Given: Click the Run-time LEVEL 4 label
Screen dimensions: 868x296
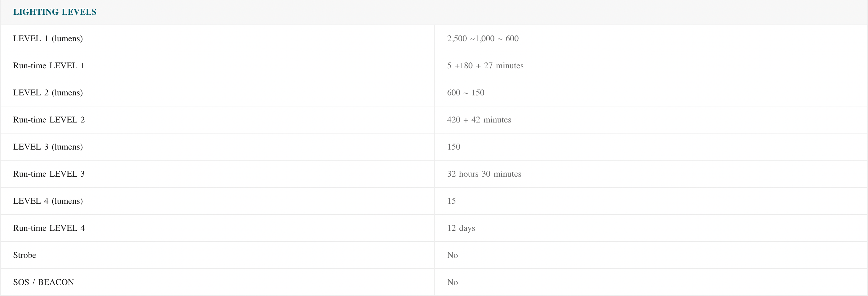Looking at the screenshot, I should pyautogui.click(x=49, y=228).
